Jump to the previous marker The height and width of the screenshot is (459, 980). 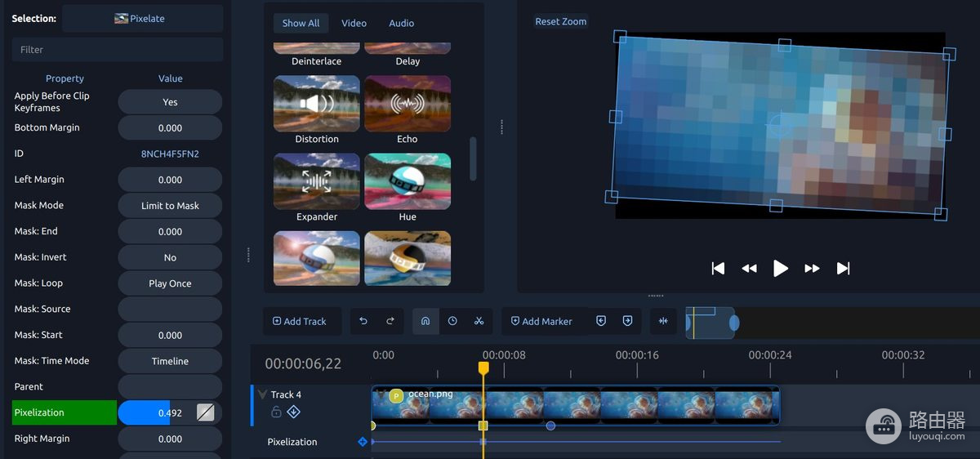click(601, 321)
